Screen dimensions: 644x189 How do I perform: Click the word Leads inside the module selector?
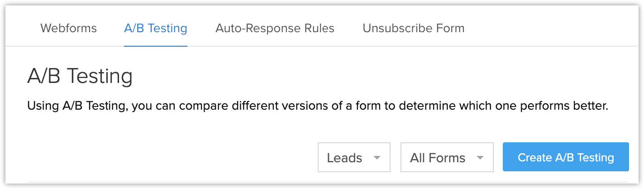click(344, 158)
